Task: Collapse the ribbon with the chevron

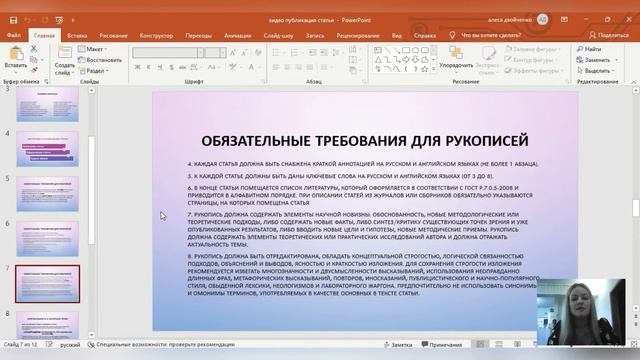Action: (x=633, y=82)
